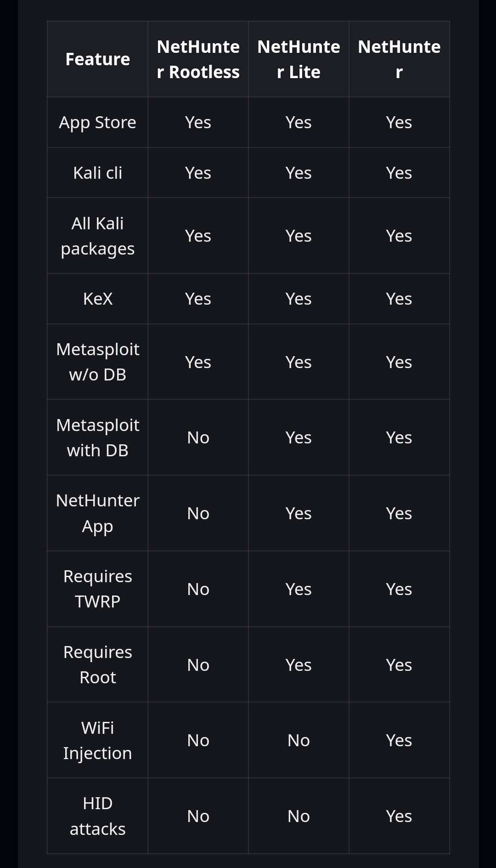The image size is (496, 868).
Task: Select the Kali cli row label
Action: click(97, 173)
